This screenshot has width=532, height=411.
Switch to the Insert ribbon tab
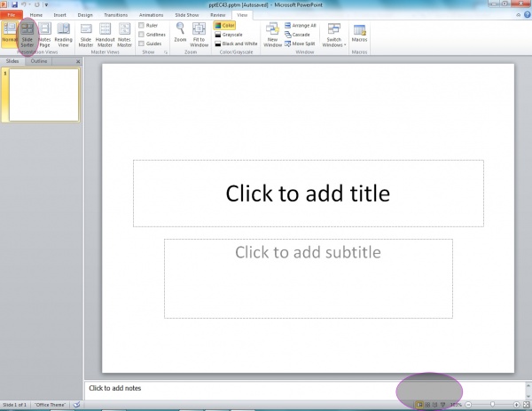coord(59,15)
